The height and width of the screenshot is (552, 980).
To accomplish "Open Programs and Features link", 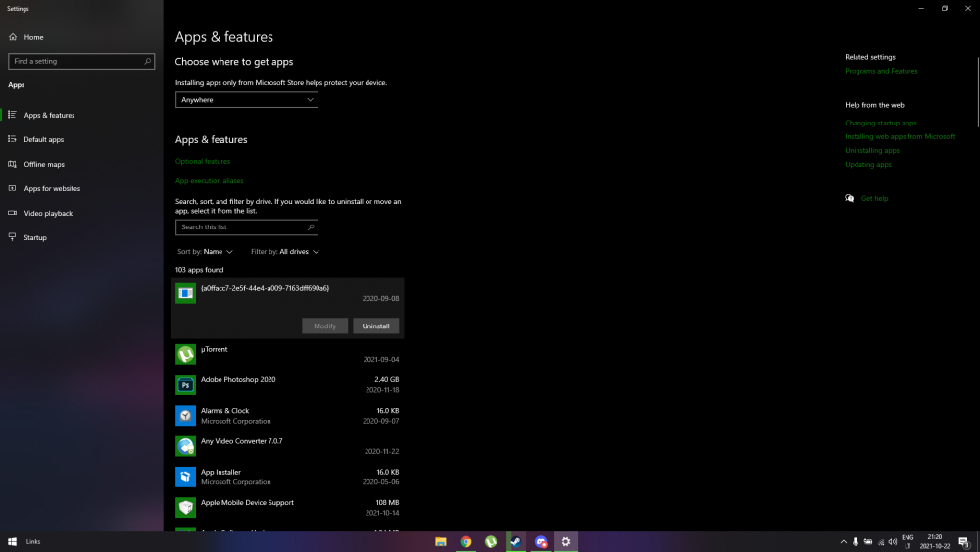I will tap(881, 71).
